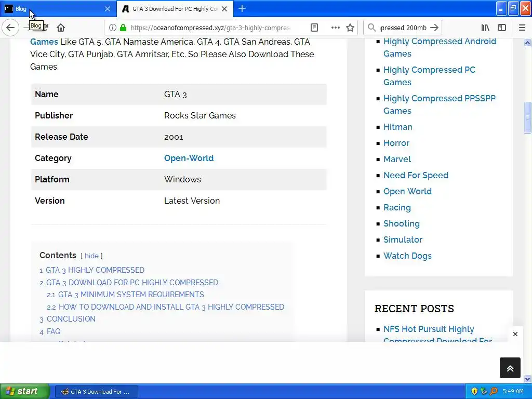The width and height of the screenshot is (532, 399).
Task: Click the magnifier tray icon
Action: [x=494, y=391]
